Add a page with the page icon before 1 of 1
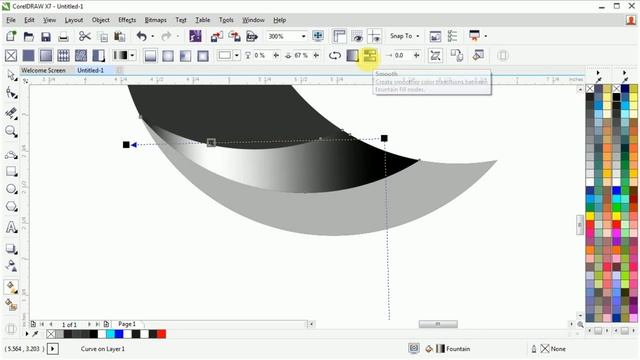This screenshot has width=640, height=360. pyautogui.click(x=33, y=324)
